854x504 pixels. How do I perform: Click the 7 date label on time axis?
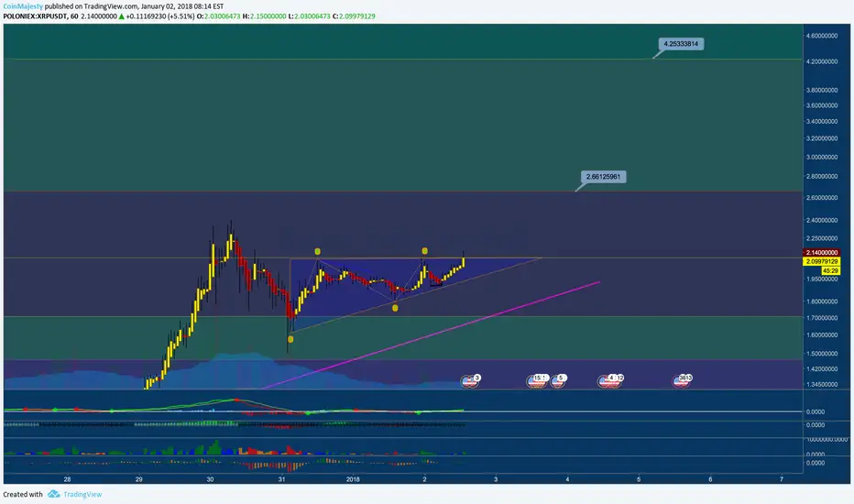click(x=782, y=479)
